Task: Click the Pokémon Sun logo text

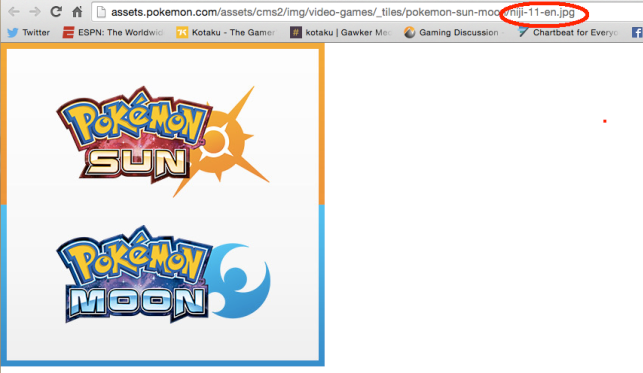Action: 135,135
